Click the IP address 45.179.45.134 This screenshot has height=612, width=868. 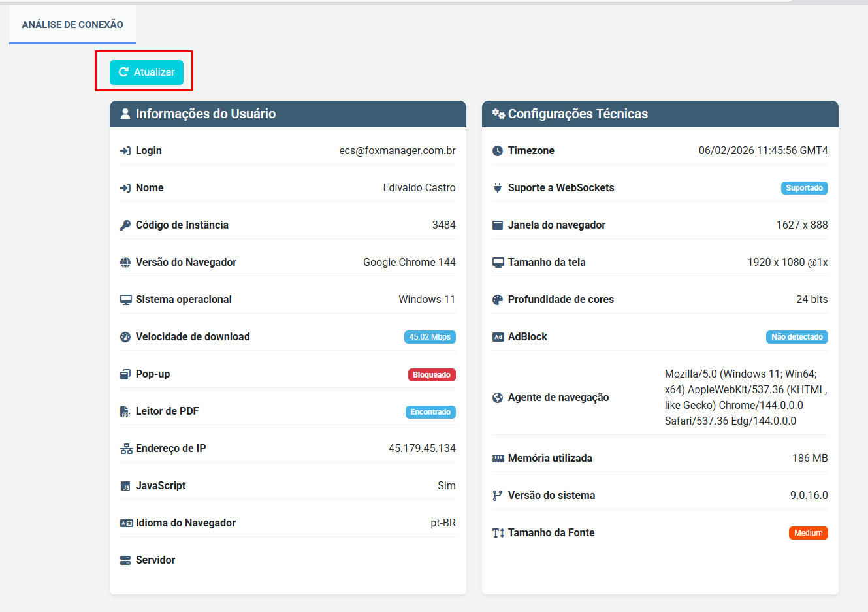coord(422,449)
